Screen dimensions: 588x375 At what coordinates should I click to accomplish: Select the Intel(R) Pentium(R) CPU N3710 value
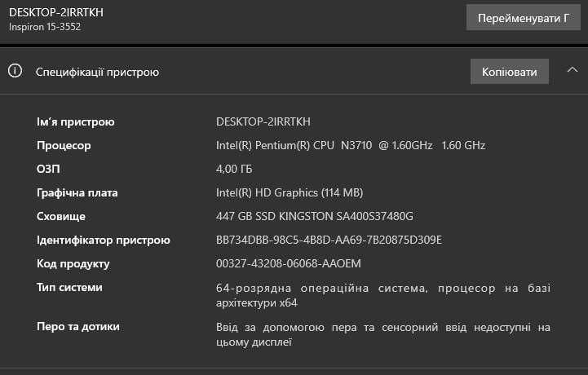click(351, 145)
